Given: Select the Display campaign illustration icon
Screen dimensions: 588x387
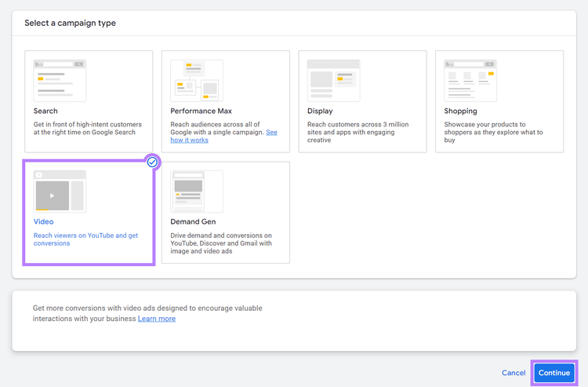Looking at the screenshot, I should coord(333,80).
